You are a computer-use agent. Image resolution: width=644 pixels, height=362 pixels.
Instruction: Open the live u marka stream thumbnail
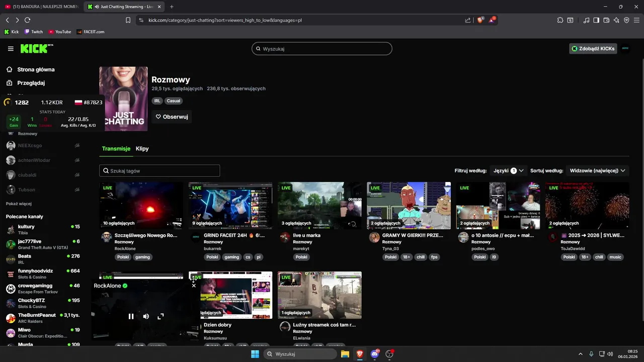[x=319, y=206]
